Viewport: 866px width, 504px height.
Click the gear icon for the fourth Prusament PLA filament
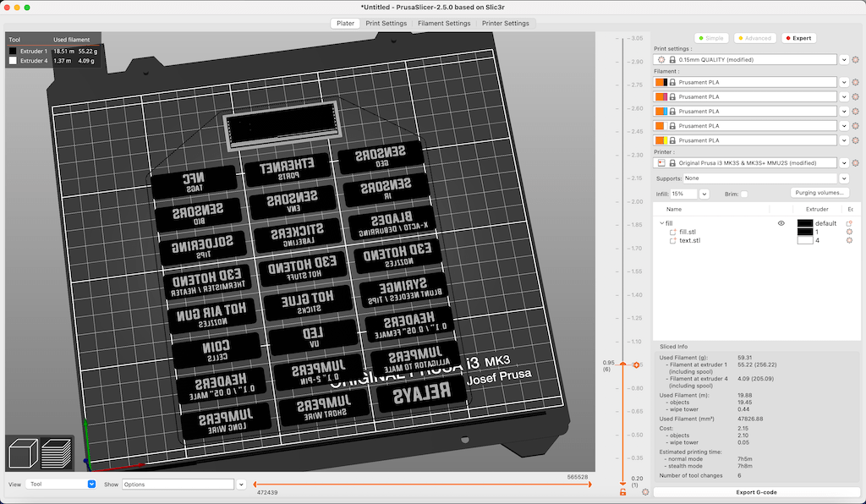[x=856, y=126]
